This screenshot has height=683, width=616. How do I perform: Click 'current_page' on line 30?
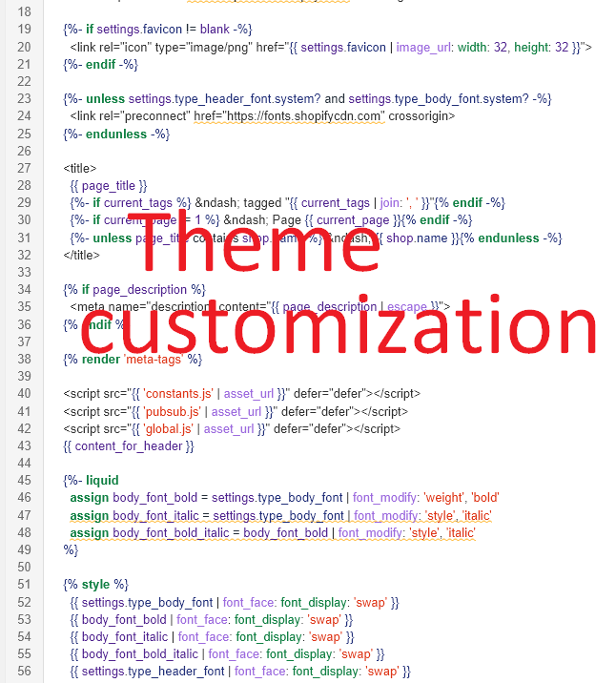click(353, 220)
